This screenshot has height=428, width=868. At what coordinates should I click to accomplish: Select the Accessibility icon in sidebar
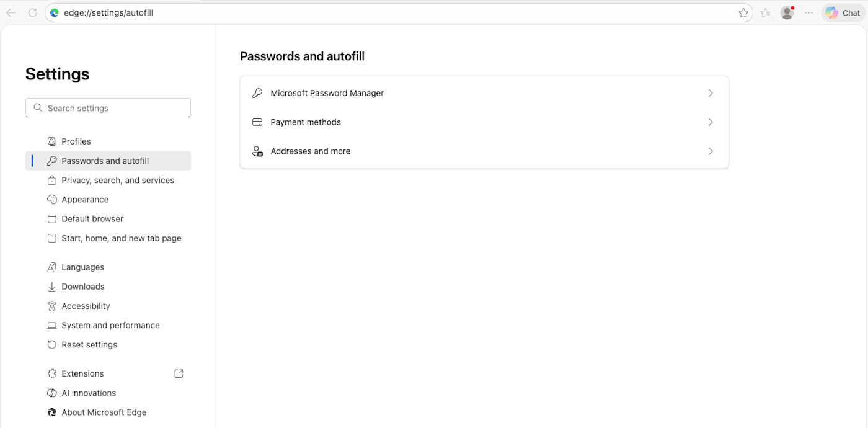click(x=51, y=305)
